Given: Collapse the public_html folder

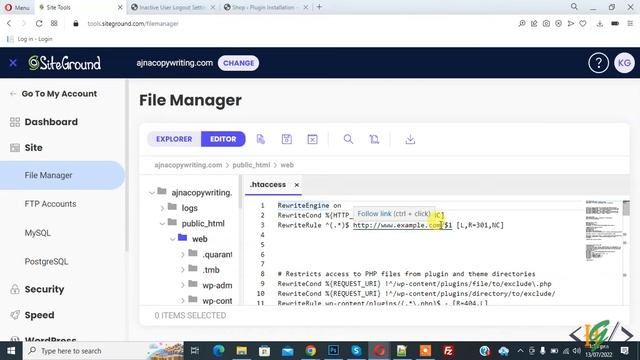Looking at the screenshot, I should point(162,224).
